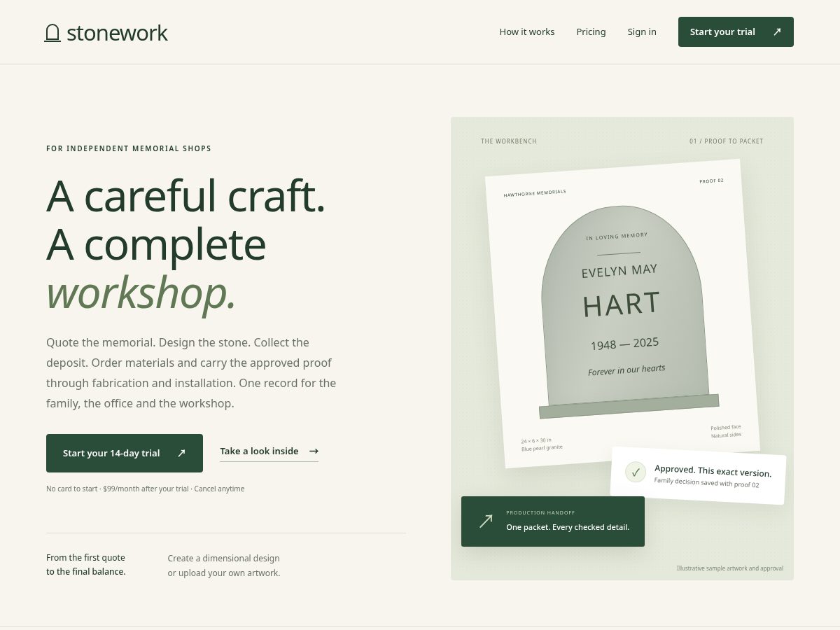Click the Evelyn May Hart headstone artwork
The width and height of the screenshot is (840, 630).
pos(627,311)
